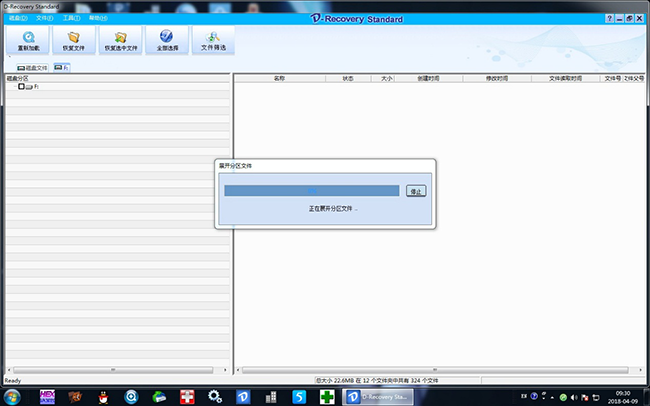The width and height of the screenshot is (650, 406).
Task: Tick the checkbox next to the F: tree node
Action: (22, 86)
